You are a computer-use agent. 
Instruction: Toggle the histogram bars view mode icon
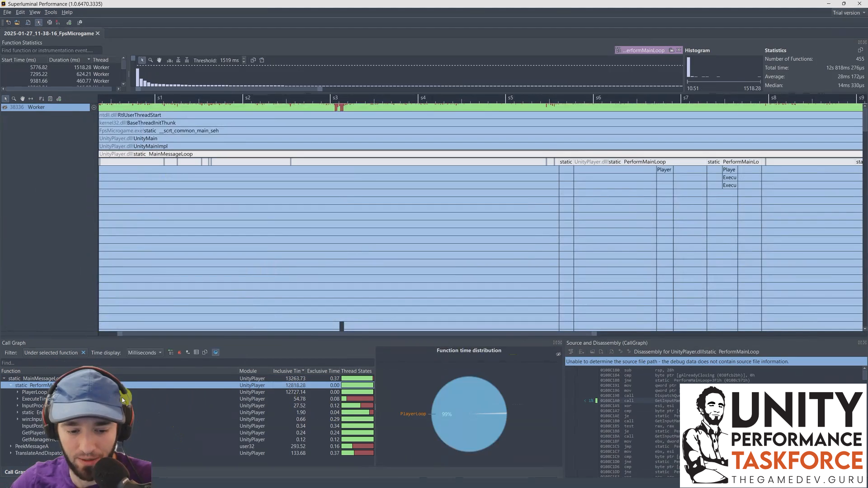(170, 60)
